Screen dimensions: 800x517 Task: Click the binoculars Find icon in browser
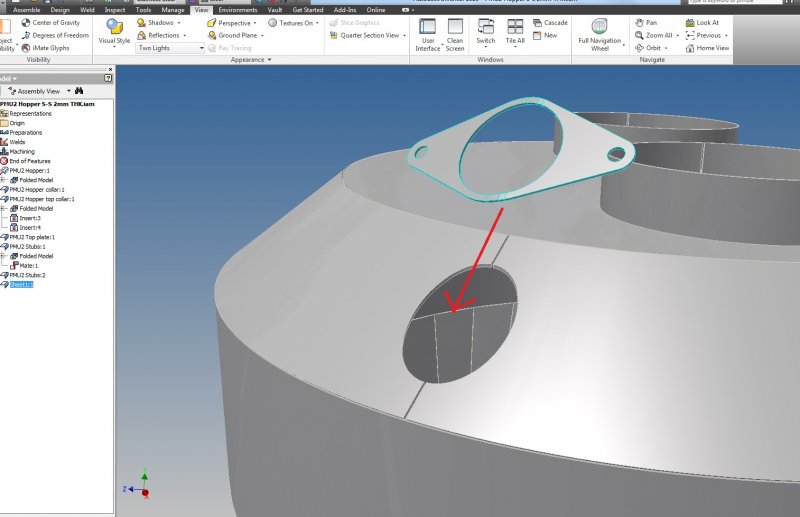(x=79, y=91)
